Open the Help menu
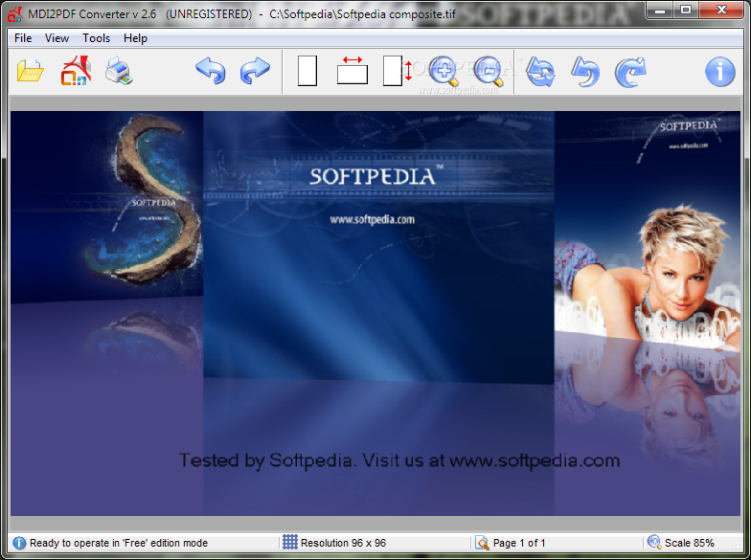The height and width of the screenshot is (560, 751). point(136,38)
